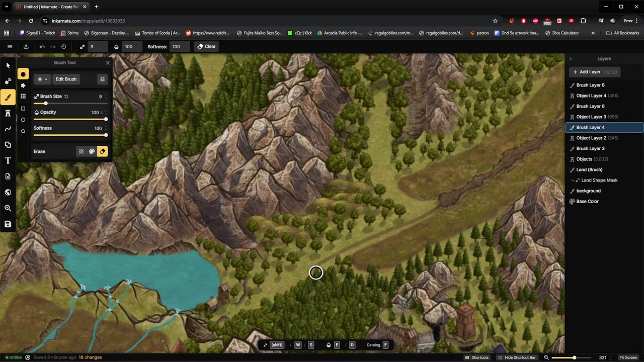Image resolution: width=644 pixels, height=362 pixels.
Task: Open brush advanced settings sliders icon
Action: [103, 79]
